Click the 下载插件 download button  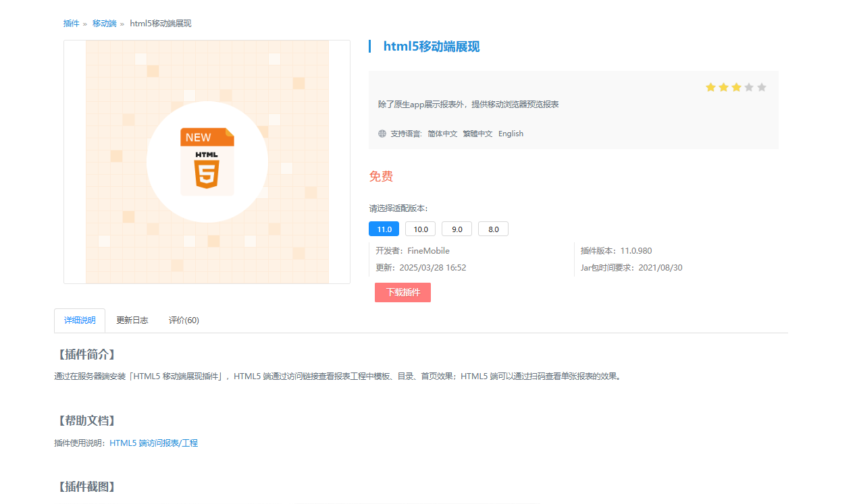coord(402,292)
